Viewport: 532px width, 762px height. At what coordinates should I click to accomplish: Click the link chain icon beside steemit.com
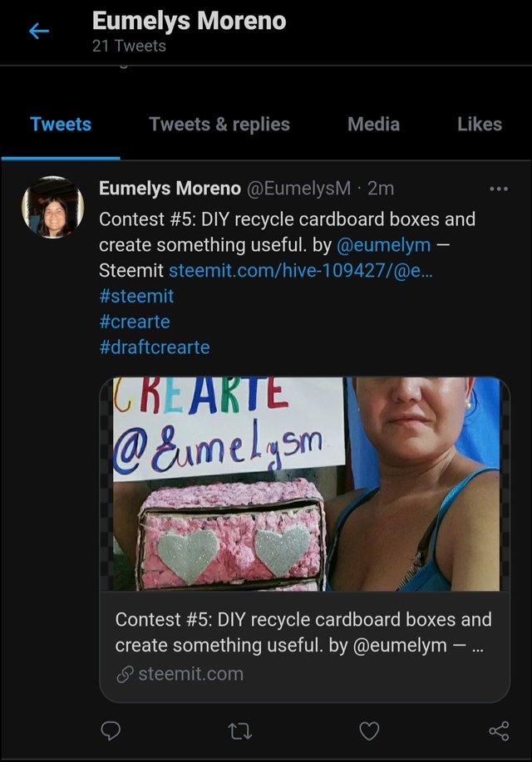(x=125, y=674)
